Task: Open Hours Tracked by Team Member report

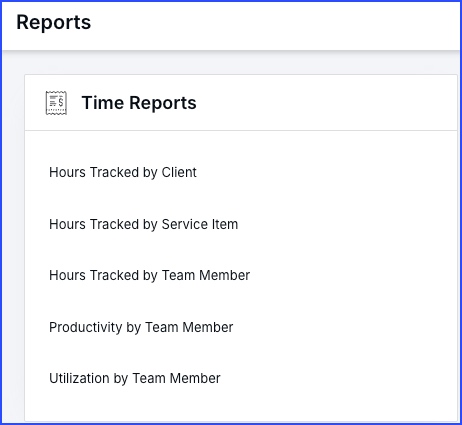Action: [x=149, y=275]
